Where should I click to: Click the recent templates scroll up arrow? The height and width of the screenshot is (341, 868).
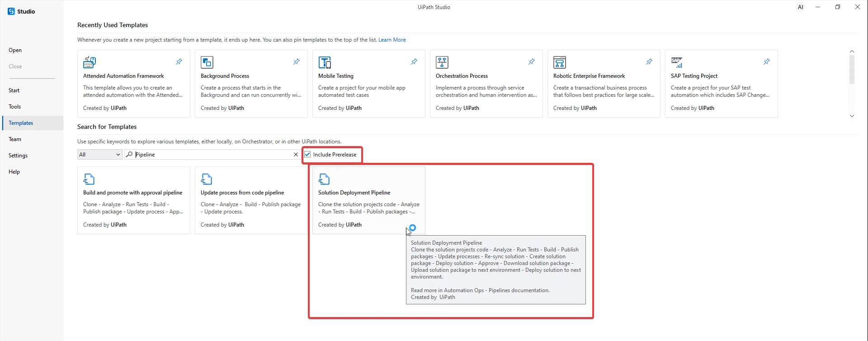pyautogui.click(x=852, y=52)
